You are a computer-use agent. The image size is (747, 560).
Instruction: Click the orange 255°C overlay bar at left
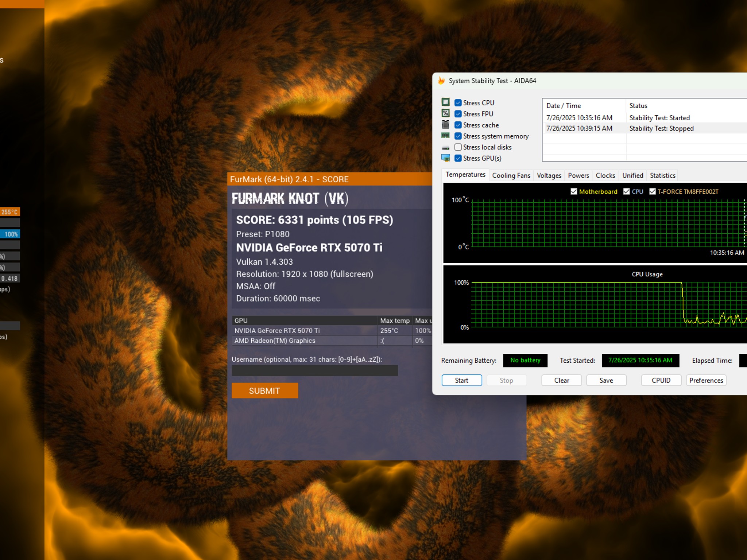point(10,212)
